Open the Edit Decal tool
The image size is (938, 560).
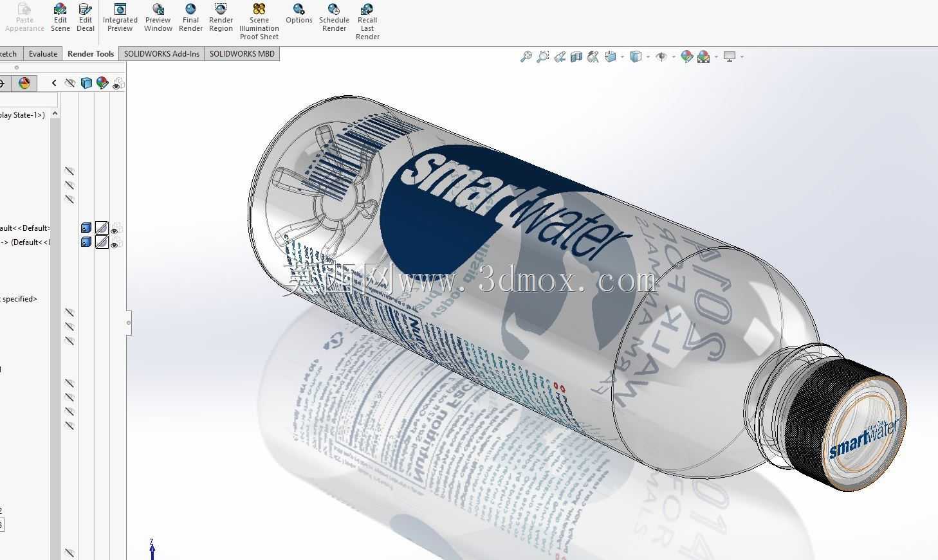coord(85,17)
